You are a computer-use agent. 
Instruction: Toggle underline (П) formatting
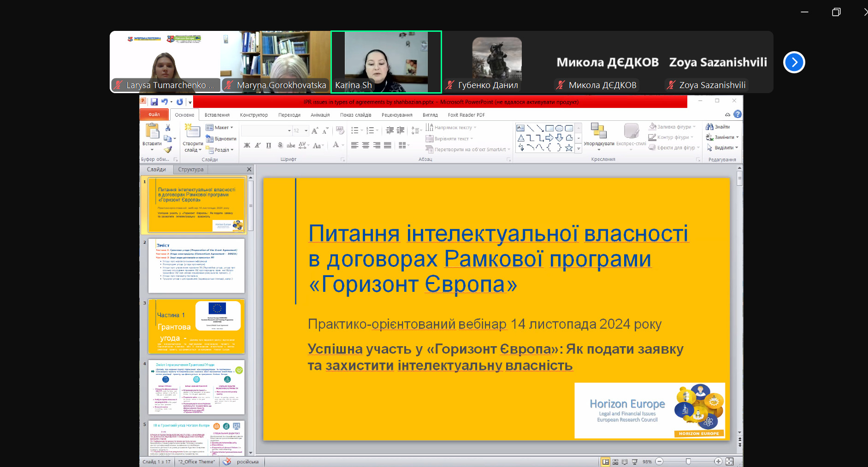(269, 145)
